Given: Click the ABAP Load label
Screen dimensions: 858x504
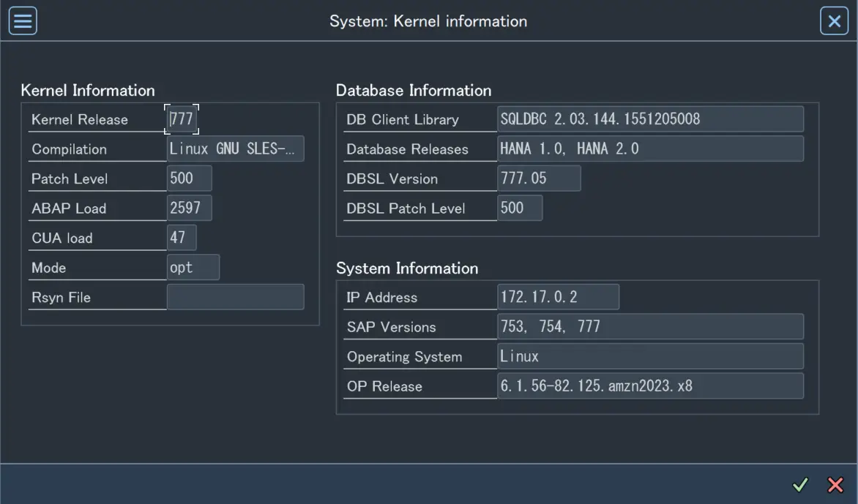Looking at the screenshot, I should coord(69,208).
